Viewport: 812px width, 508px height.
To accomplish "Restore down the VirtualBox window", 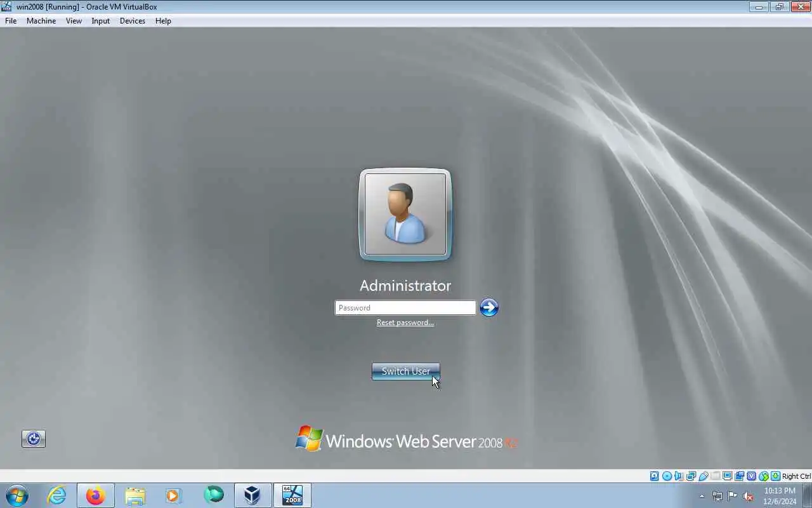I will [x=779, y=6].
